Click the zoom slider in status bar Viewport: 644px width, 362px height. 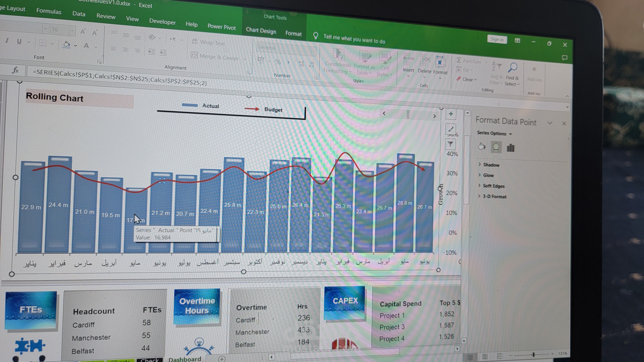[533, 354]
